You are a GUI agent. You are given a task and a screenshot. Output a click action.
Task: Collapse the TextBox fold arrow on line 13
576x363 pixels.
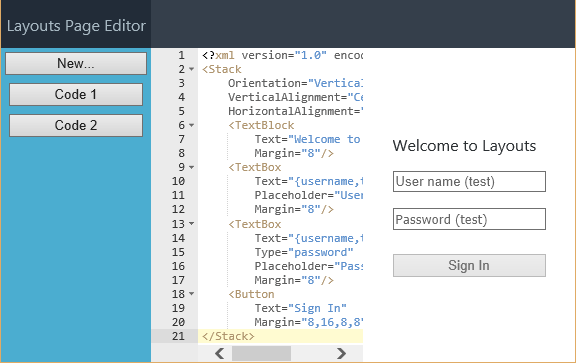(191, 223)
